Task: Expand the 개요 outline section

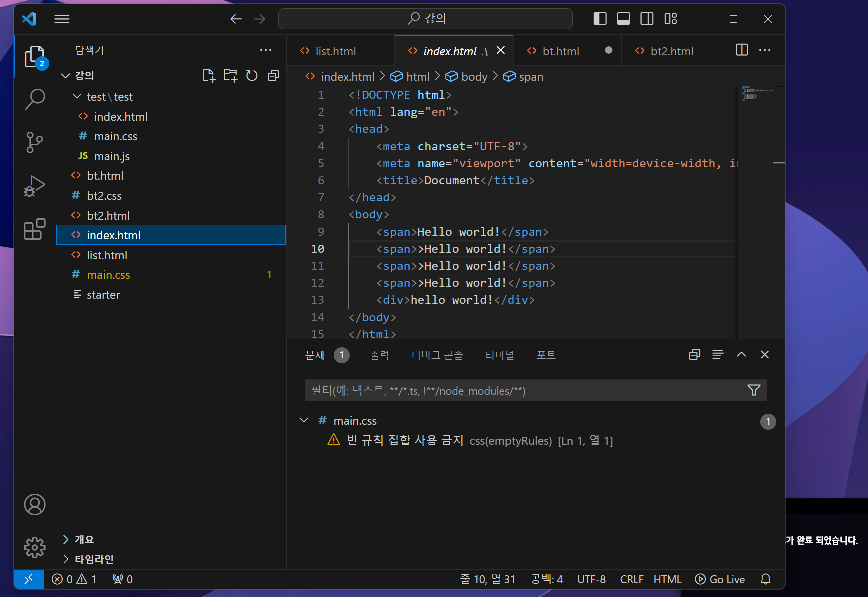Action: tap(66, 539)
